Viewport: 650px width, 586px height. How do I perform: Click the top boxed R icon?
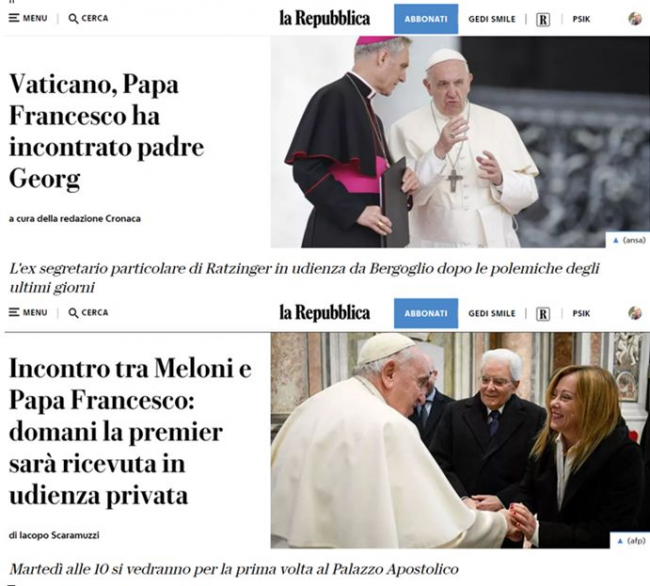click(x=543, y=19)
